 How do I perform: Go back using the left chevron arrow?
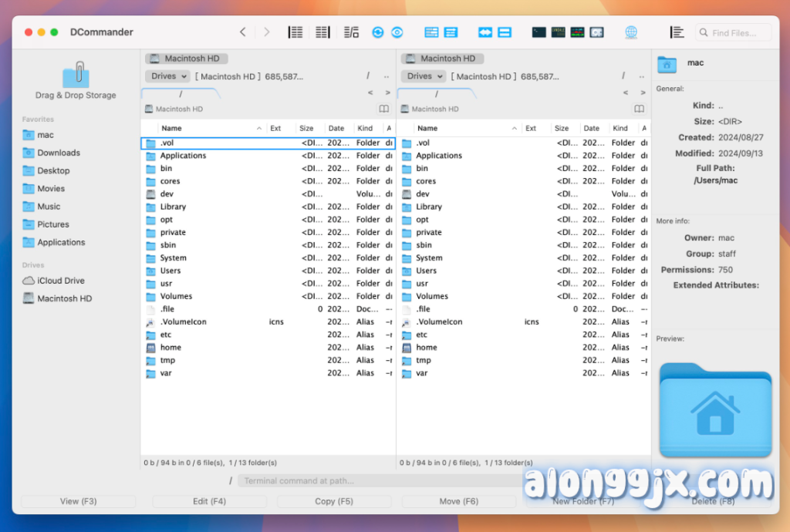242,32
